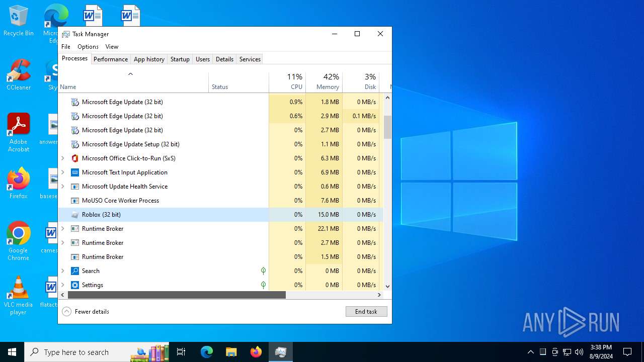
Task: Click the scroll right arrow of horizontal scrollbar
Action: click(x=379, y=295)
